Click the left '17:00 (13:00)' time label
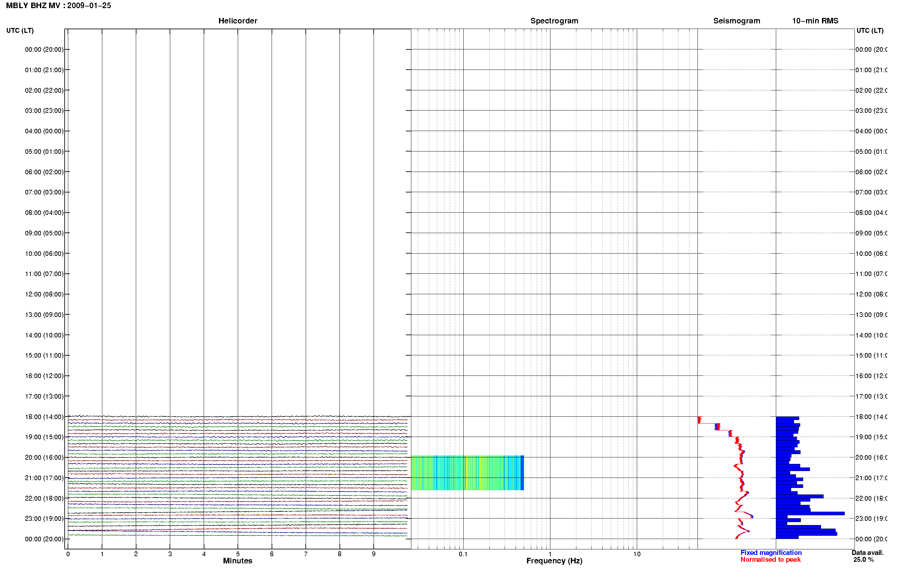The width and height of the screenshot is (924, 578). click(x=44, y=396)
